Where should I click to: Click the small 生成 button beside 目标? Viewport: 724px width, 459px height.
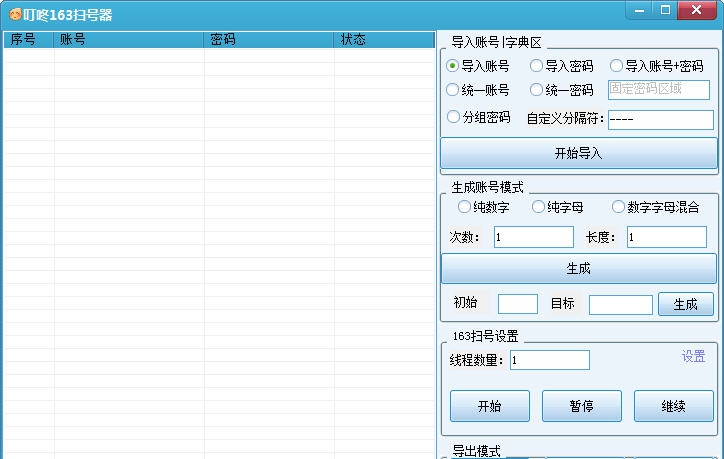(685, 305)
